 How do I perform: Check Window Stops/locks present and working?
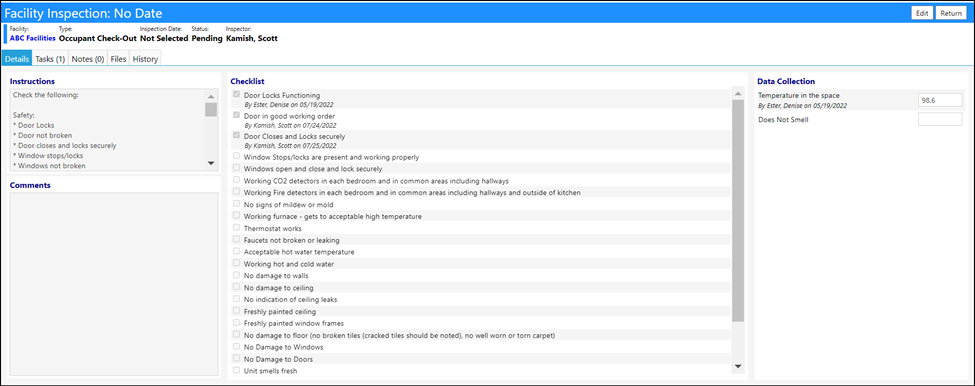point(236,157)
